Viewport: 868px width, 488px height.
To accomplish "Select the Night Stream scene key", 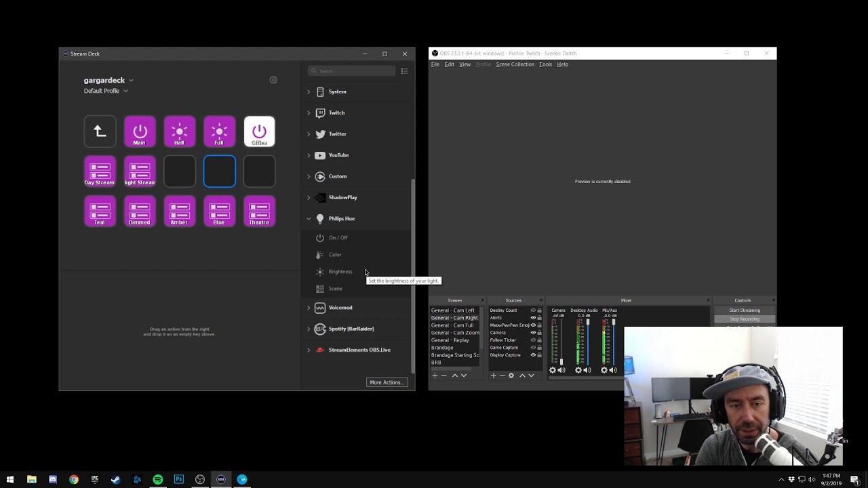I will [x=140, y=171].
